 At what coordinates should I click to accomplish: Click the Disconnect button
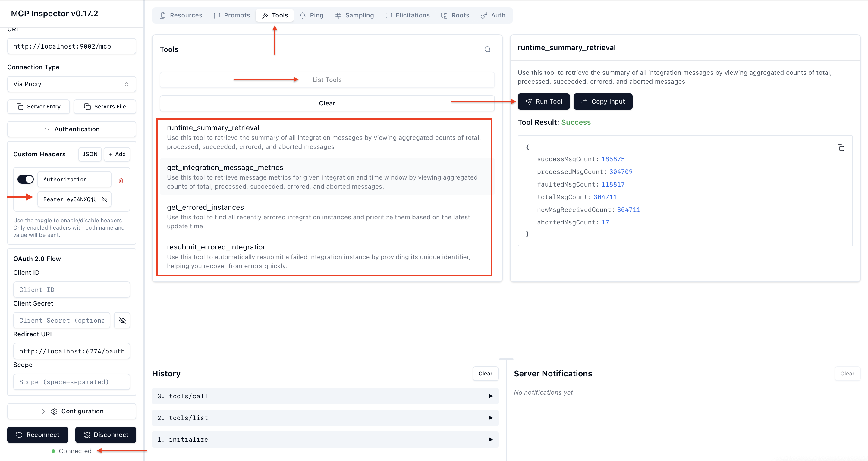(x=105, y=435)
